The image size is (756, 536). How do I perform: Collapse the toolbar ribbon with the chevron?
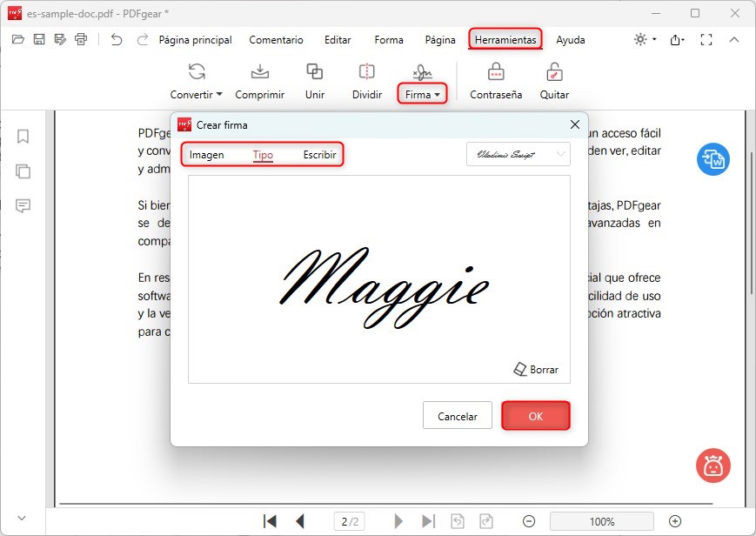(735, 39)
